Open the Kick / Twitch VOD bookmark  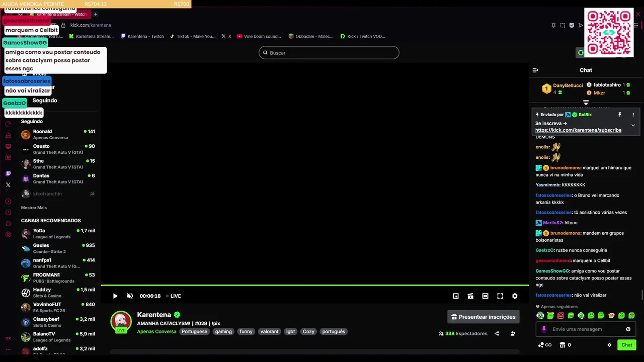[x=363, y=36]
